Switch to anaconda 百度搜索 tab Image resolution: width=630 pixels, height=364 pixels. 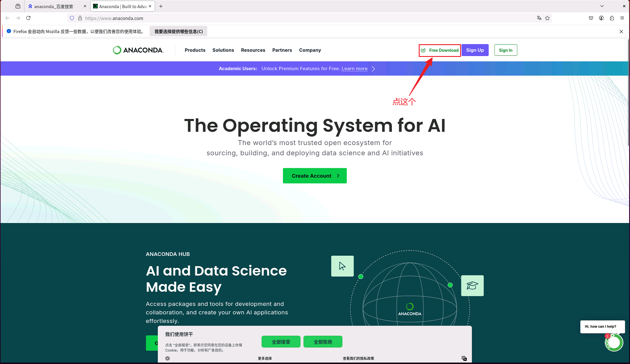click(54, 6)
